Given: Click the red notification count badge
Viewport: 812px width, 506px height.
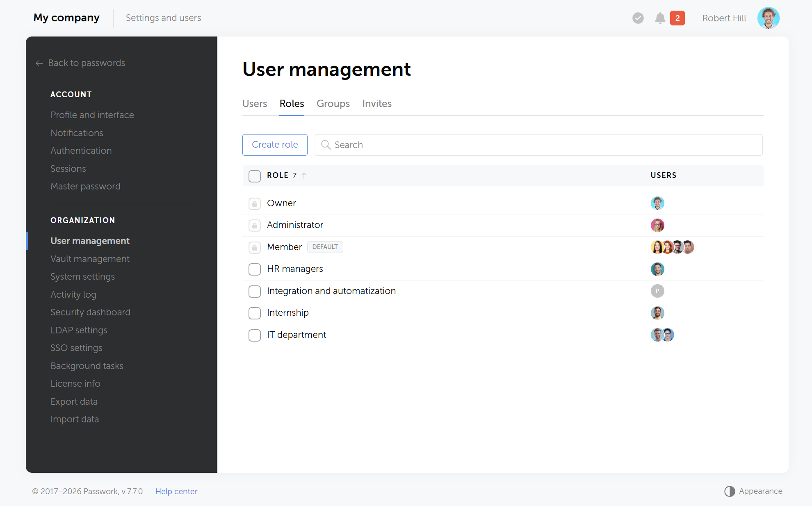Looking at the screenshot, I should pos(677,18).
